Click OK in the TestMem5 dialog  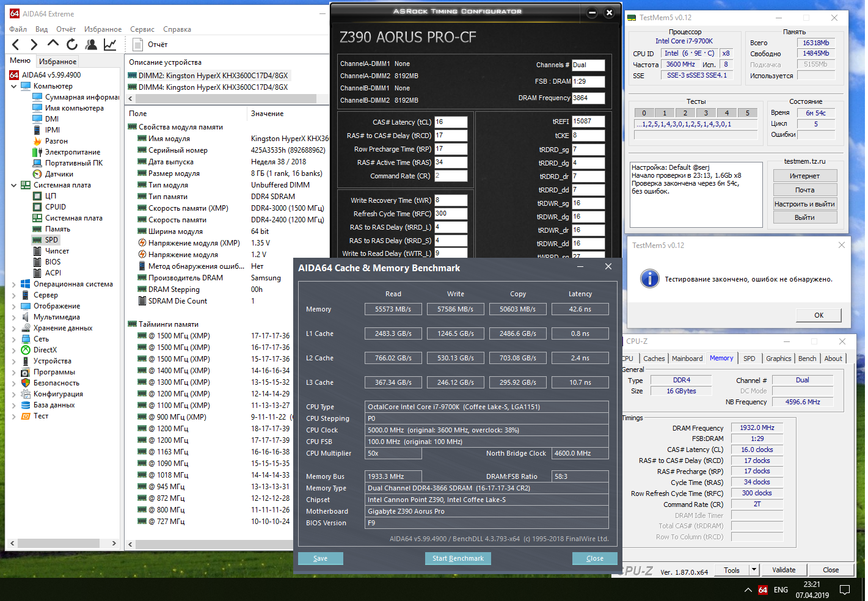tap(819, 315)
